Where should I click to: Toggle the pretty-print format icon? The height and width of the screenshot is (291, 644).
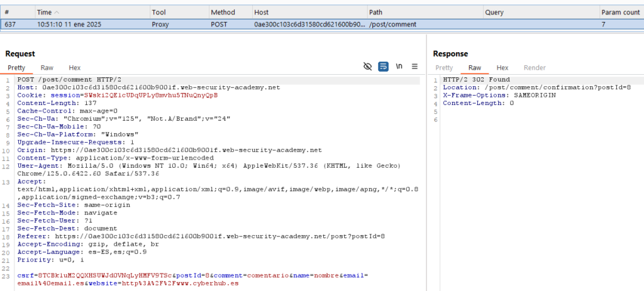point(383,67)
